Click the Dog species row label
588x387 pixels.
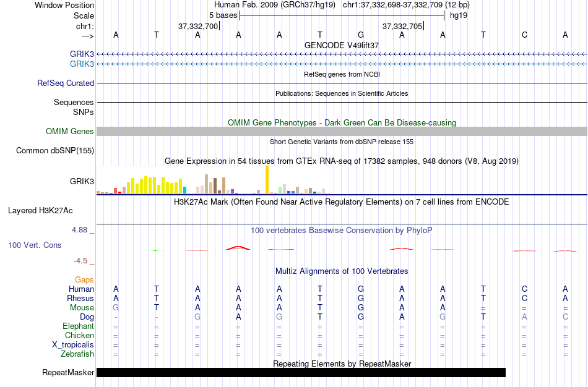click(87, 317)
